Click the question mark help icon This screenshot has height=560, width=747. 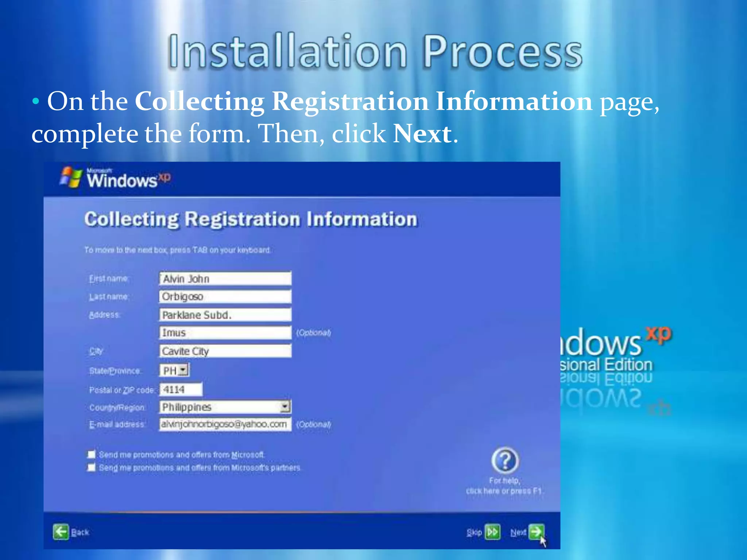(x=505, y=460)
